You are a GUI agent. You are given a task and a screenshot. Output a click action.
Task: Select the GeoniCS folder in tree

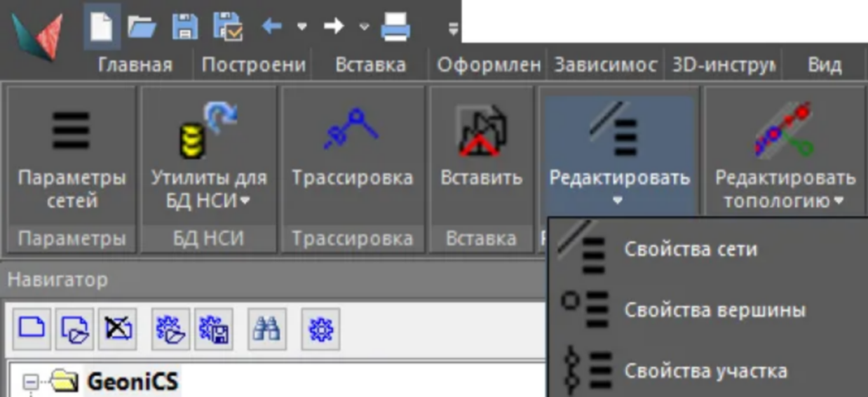click(x=132, y=382)
